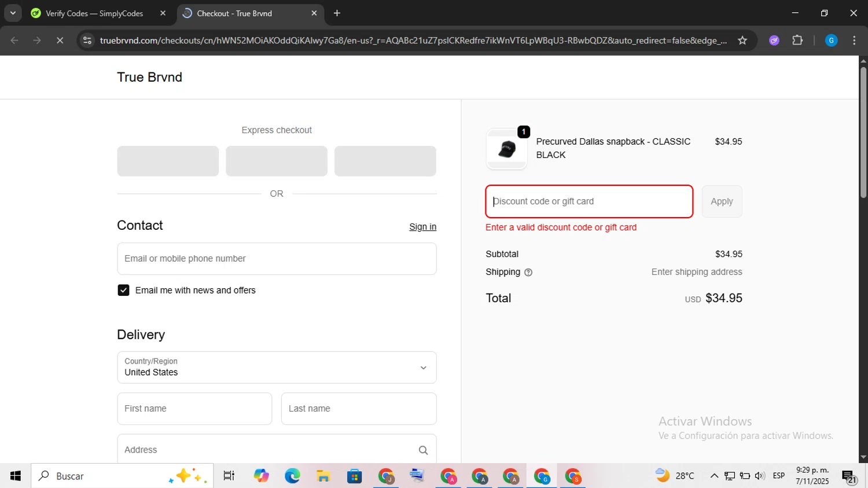The height and width of the screenshot is (488, 868).
Task: Open the network icon in system tray
Action: point(730,476)
